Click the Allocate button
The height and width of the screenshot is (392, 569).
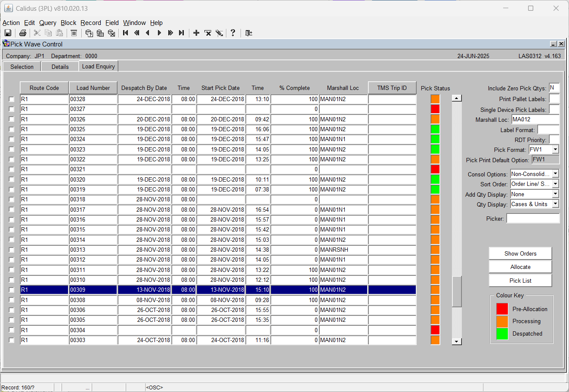520,267
